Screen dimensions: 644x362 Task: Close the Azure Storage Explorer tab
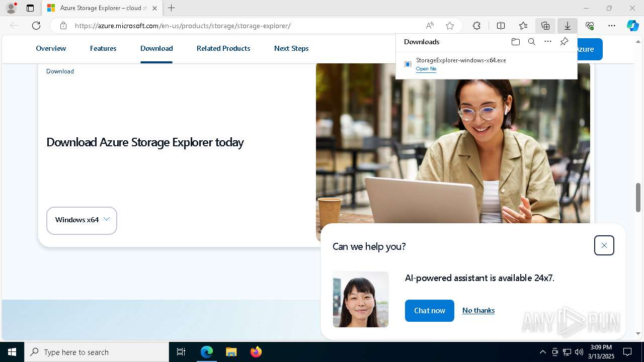tap(154, 8)
